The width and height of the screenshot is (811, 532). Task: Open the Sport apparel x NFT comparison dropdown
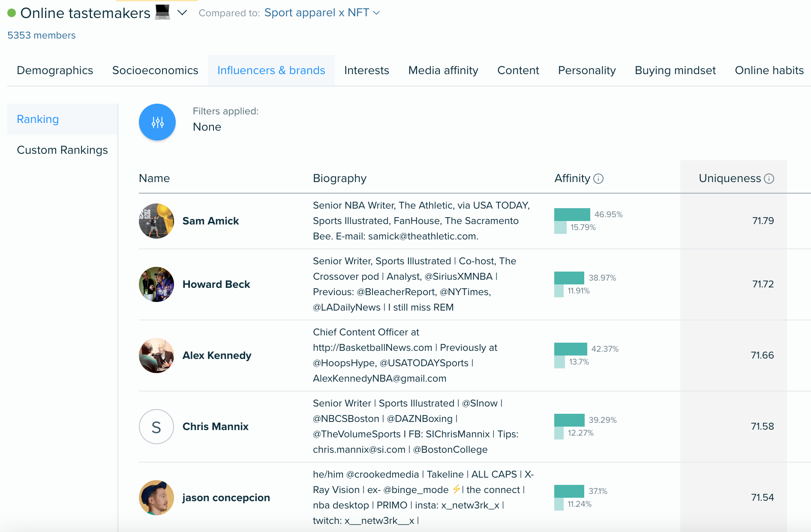(x=322, y=13)
